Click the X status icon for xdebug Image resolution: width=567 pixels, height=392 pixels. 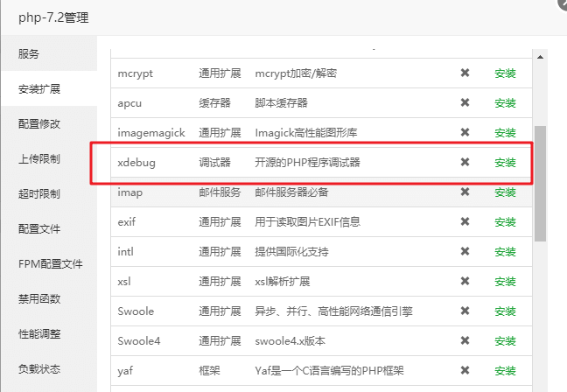(465, 163)
